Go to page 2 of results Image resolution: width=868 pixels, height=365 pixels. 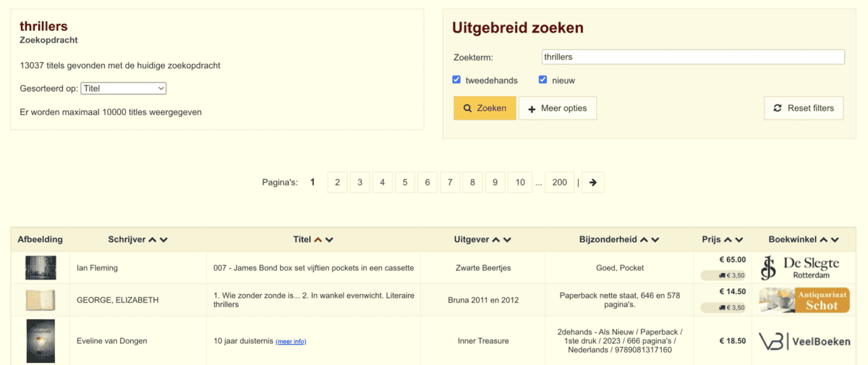(x=337, y=182)
